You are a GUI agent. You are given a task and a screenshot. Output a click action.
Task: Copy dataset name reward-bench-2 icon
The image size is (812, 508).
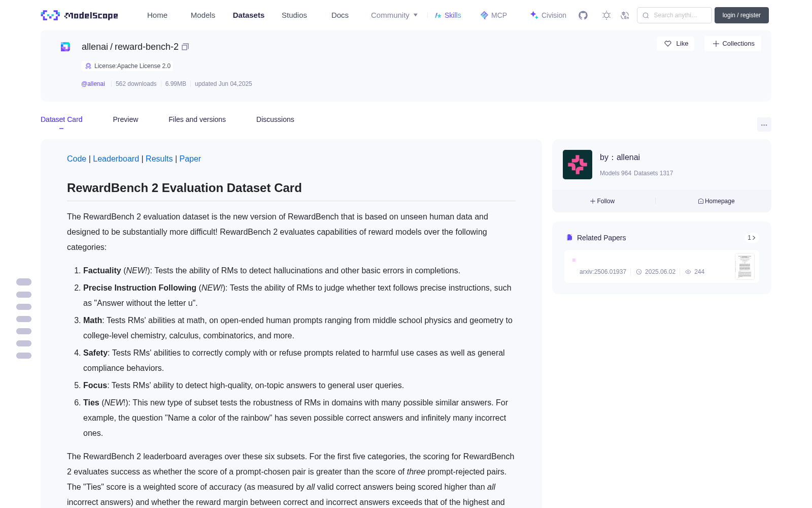pyautogui.click(x=185, y=47)
